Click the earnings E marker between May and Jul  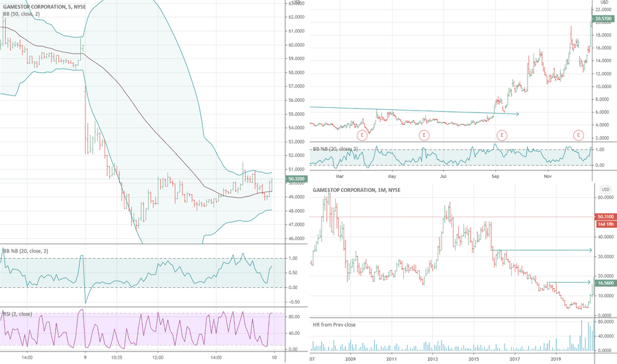click(424, 136)
